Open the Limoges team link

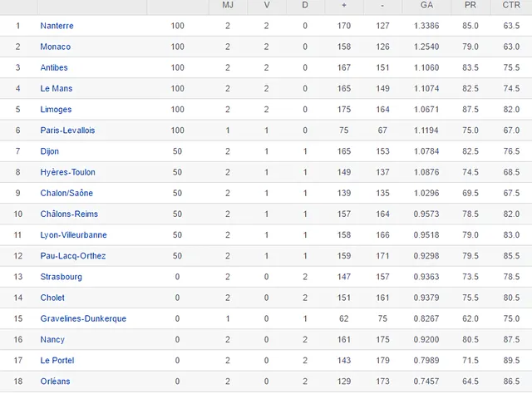[x=56, y=110]
